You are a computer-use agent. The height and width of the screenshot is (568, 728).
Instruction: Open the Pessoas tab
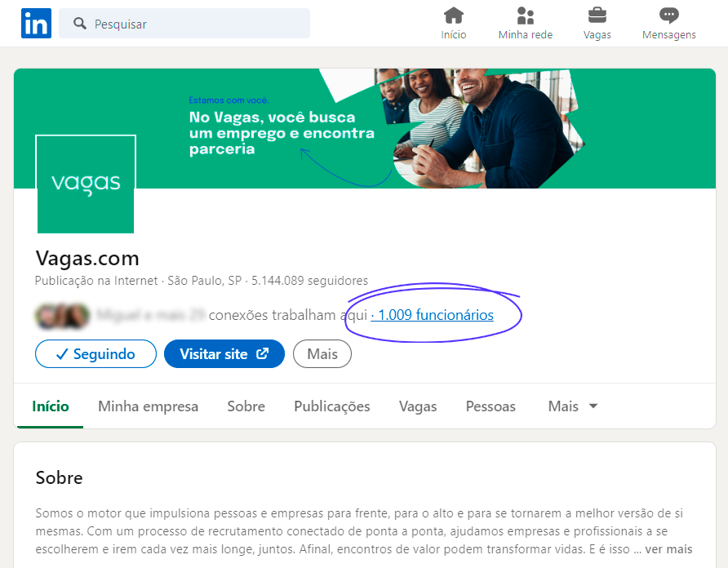(491, 406)
